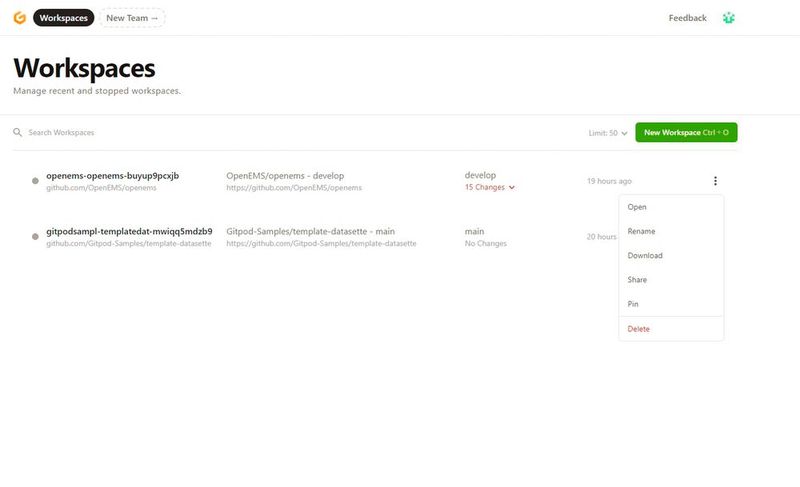Viewport: 800px width, 487px height.
Task: Click the Gitpod logo icon
Action: pos(19,18)
